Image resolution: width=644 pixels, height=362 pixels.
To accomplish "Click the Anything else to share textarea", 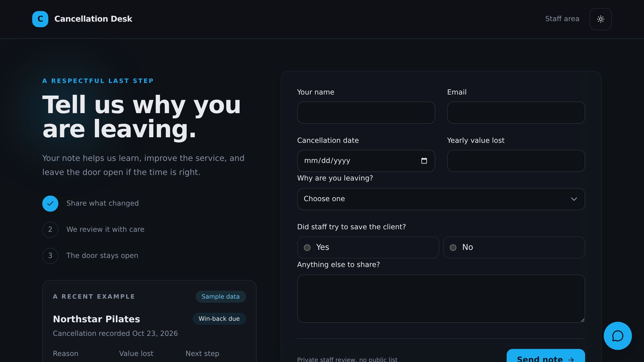I will point(441,299).
